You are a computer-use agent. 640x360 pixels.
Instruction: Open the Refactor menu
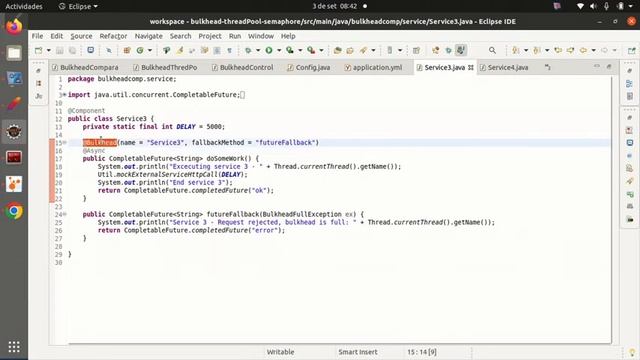tap(113, 36)
